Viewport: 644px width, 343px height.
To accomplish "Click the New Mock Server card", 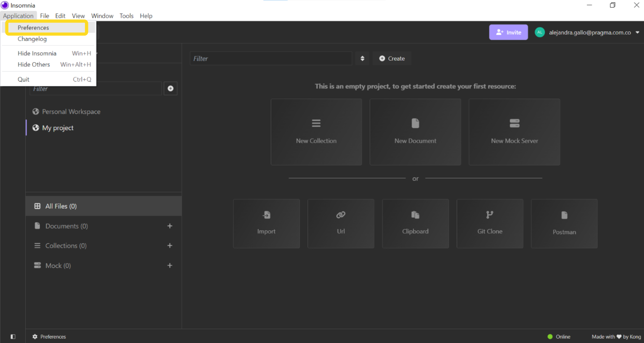I will coord(514,132).
